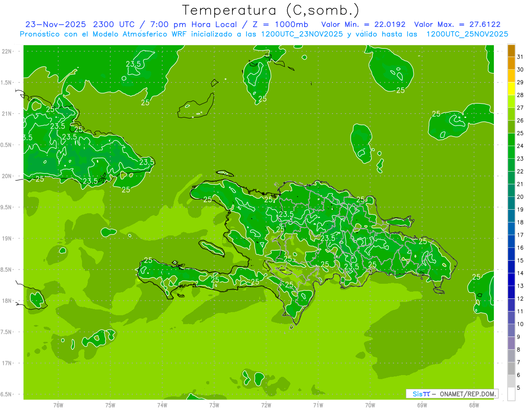This screenshot has height=411, width=532.
Task: Click the color scale label 5
Action: 519,388
